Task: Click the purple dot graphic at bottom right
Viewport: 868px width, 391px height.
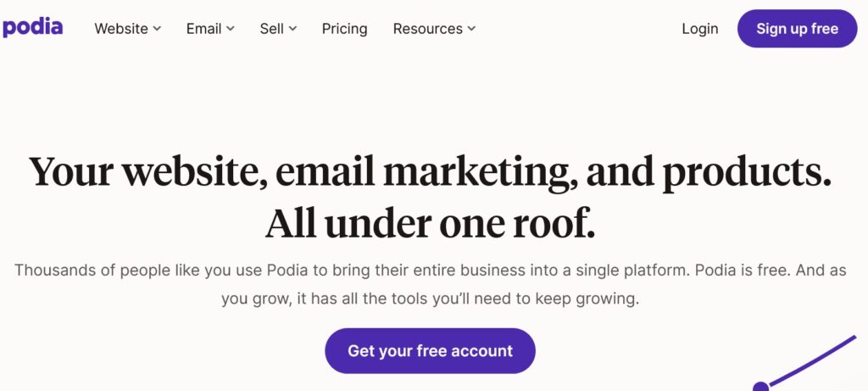Action: [761, 387]
